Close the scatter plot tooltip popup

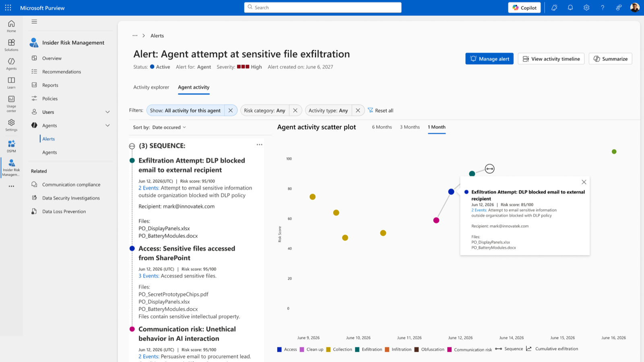click(x=584, y=182)
